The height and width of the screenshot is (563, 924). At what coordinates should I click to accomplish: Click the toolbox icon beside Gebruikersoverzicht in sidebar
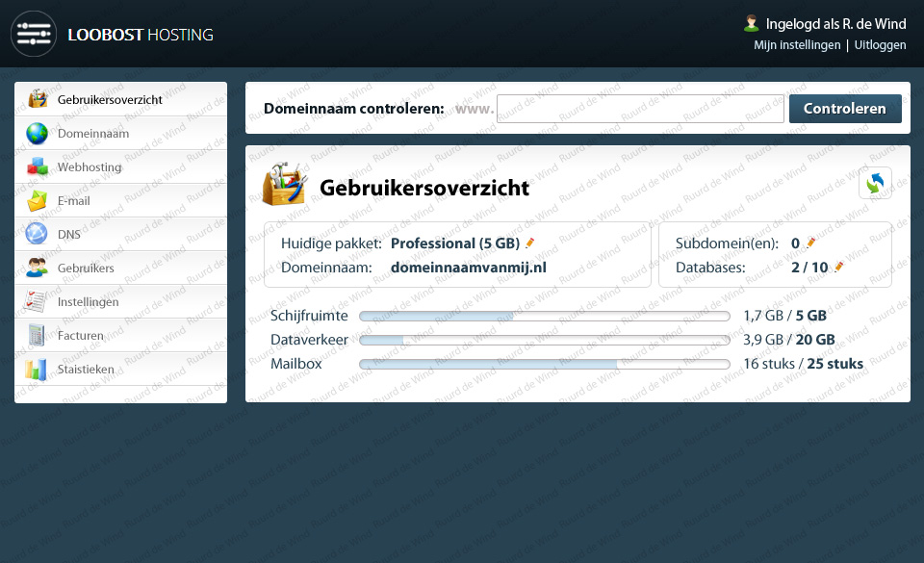pos(38,99)
